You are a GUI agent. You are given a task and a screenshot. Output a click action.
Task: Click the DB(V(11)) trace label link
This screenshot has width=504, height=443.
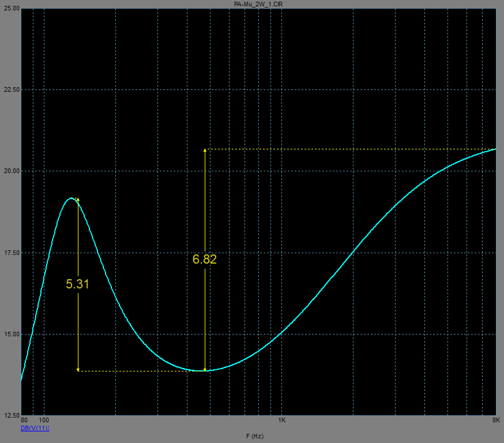coord(35,428)
